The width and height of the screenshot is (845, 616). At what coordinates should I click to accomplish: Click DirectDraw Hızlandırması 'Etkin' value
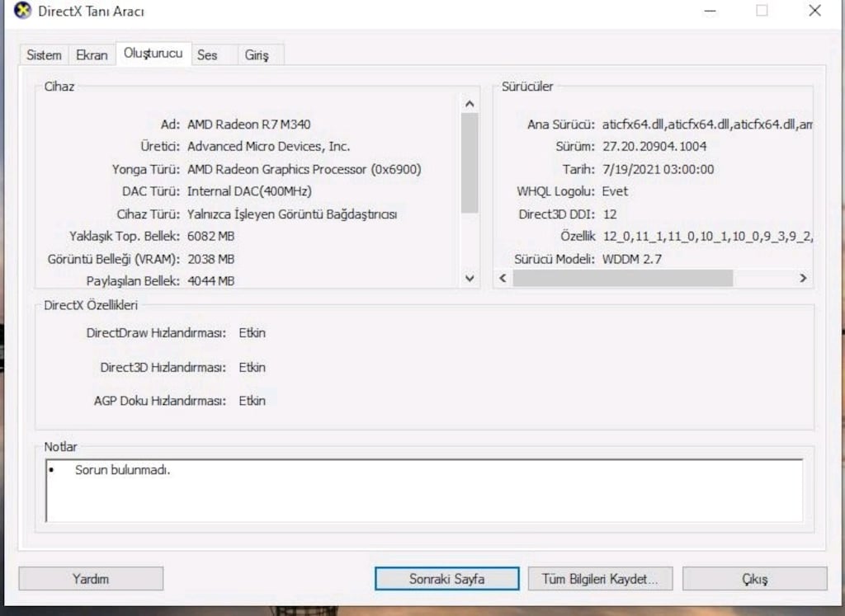(253, 333)
